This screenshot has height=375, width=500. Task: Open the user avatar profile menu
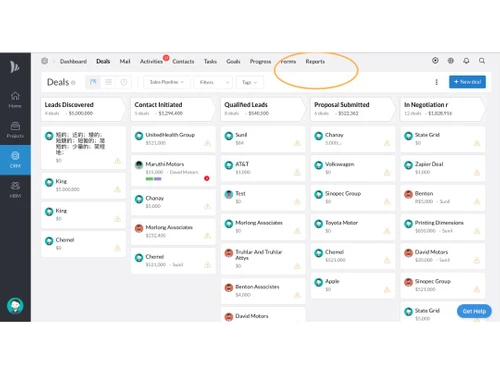[15, 306]
